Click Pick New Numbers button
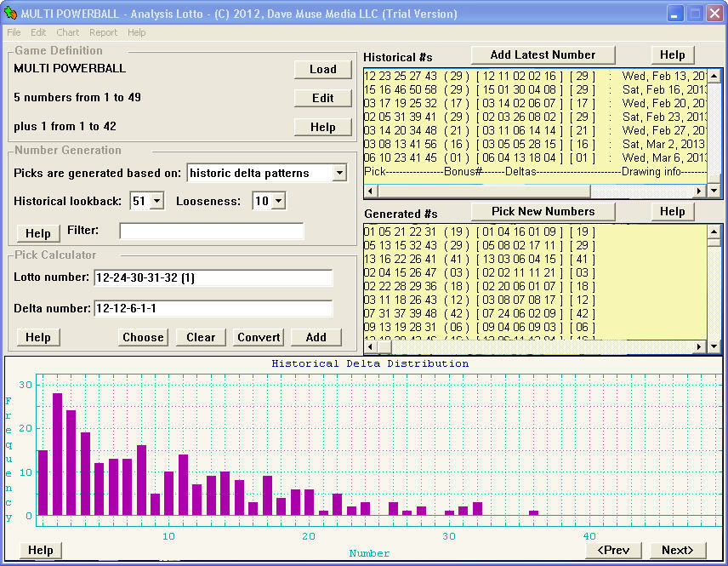This screenshot has width=728, height=566. tap(543, 211)
